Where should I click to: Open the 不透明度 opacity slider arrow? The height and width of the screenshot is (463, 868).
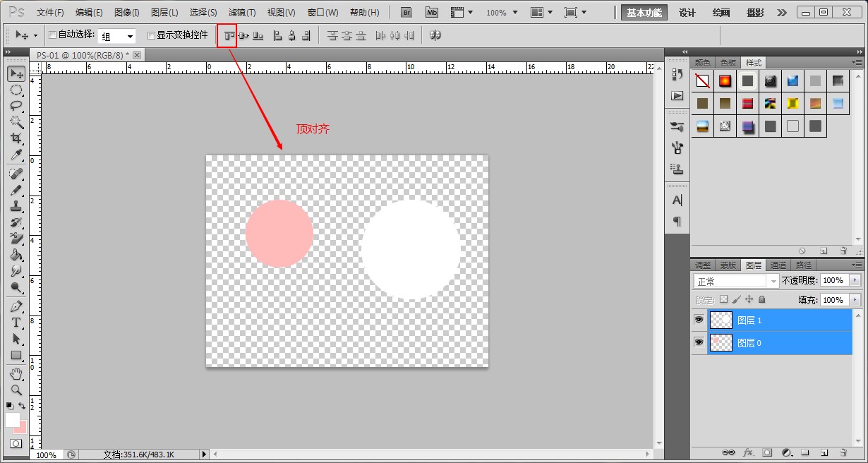point(856,280)
